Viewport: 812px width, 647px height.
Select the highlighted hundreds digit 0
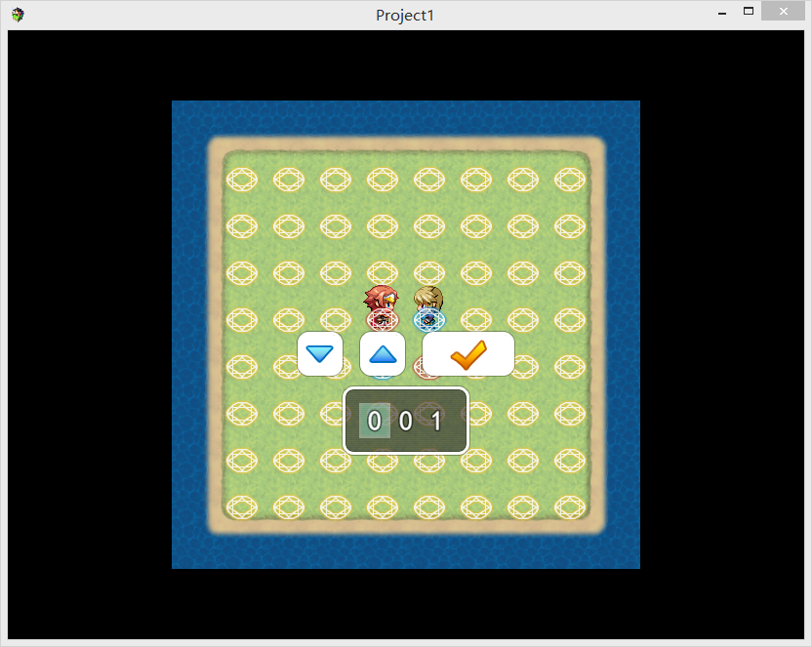coord(375,421)
